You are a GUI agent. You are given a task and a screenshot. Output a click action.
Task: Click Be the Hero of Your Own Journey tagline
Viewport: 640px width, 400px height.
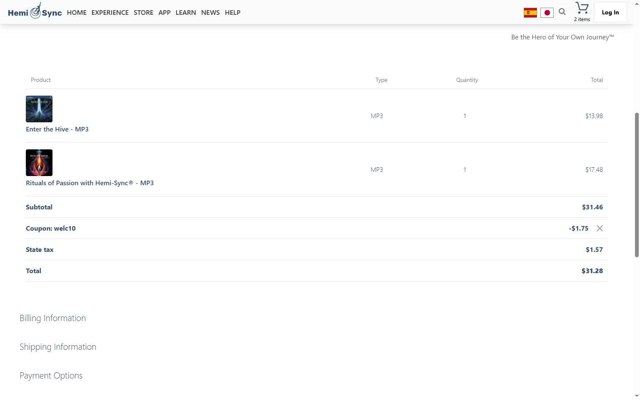(x=562, y=37)
